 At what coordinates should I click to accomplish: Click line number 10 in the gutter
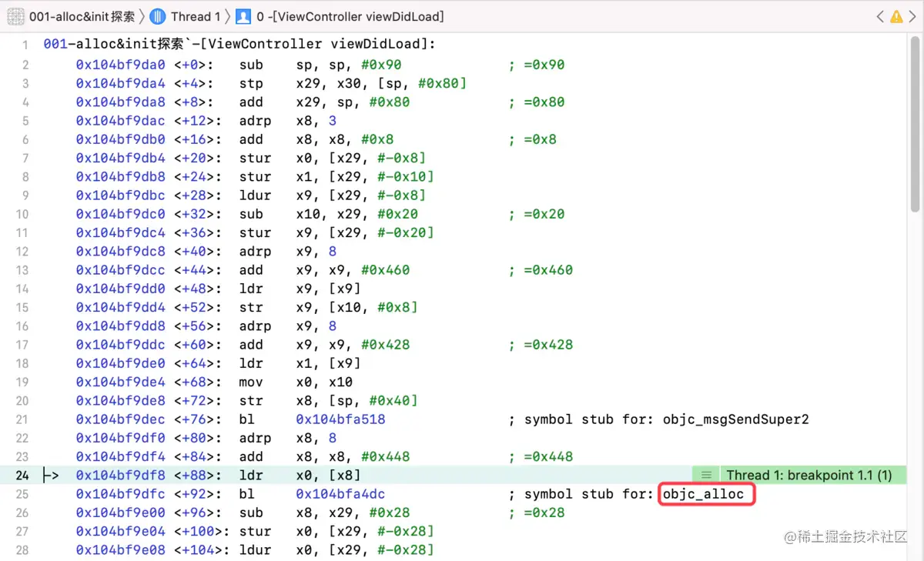(22, 215)
